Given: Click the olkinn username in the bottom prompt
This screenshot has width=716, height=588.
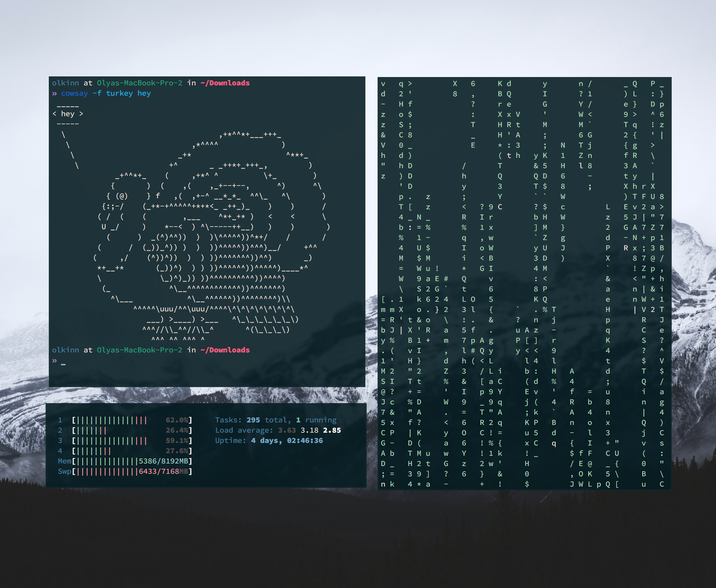Looking at the screenshot, I should point(65,350).
